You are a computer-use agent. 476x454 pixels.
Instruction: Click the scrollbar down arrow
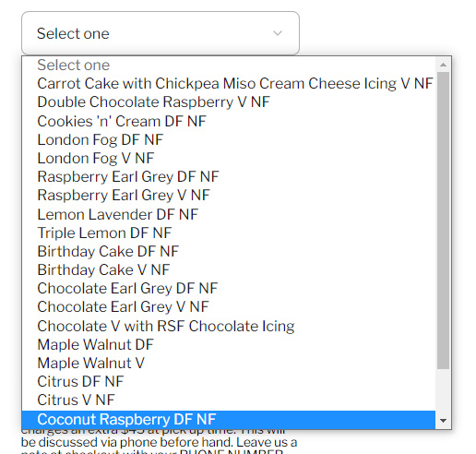coord(443,421)
